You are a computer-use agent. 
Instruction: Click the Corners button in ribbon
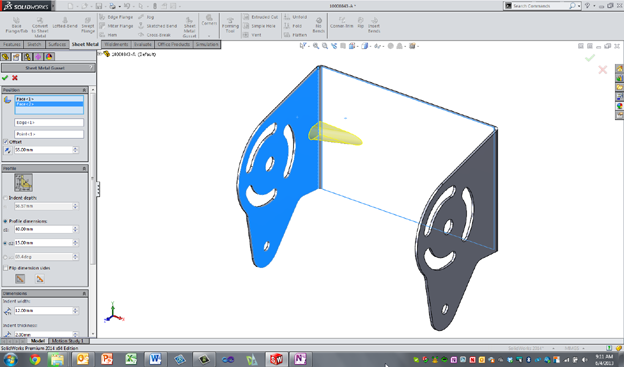pyautogui.click(x=209, y=26)
